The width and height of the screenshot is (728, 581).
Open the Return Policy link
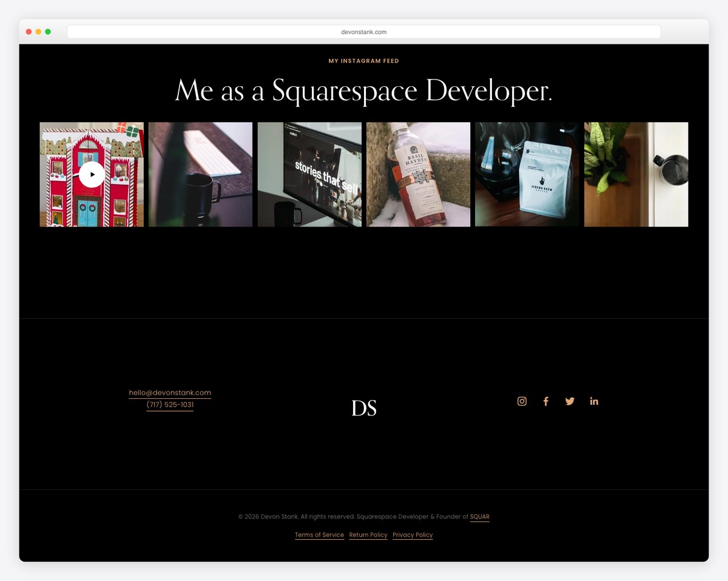pyautogui.click(x=368, y=535)
